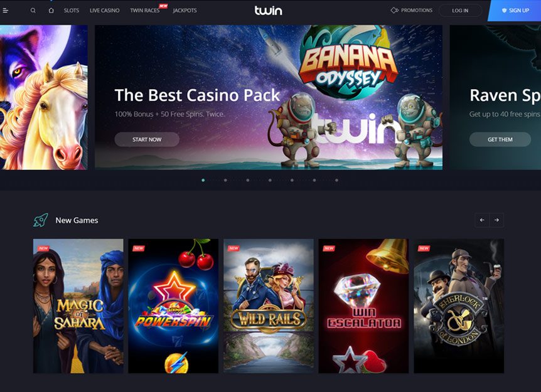Open the Slots menu item
Image resolution: width=541 pixels, height=392 pixels.
[x=72, y=11]
